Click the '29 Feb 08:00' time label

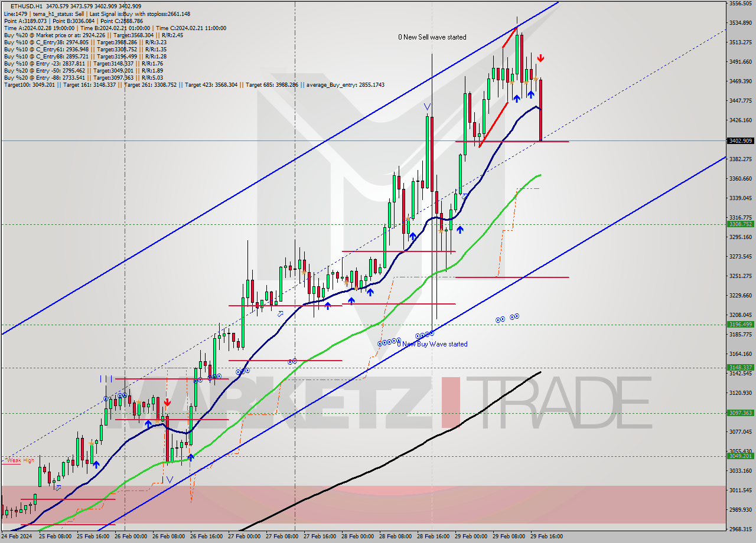click(x=509, y=537)
